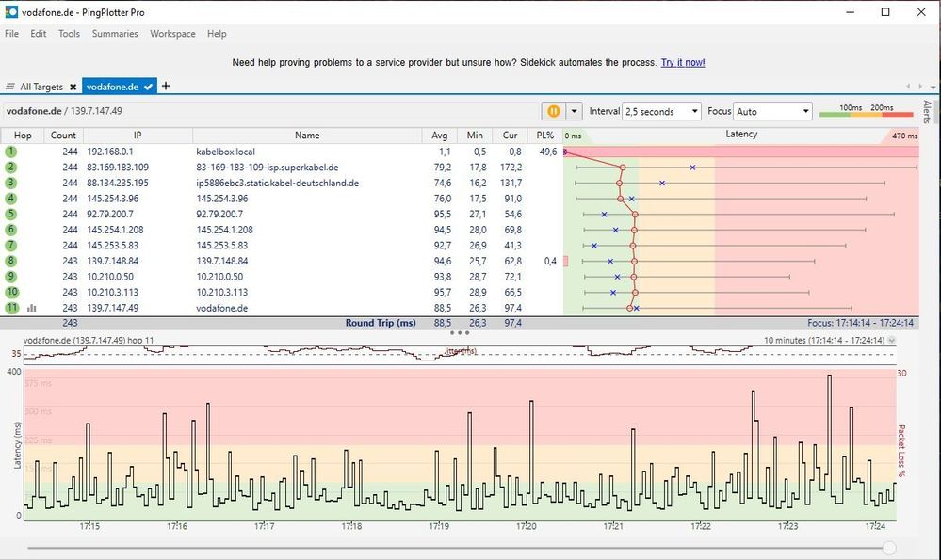Expand the 10 minutes timeline range chevron
Viewport: 941px width, 560px height.
click(892, 340)
